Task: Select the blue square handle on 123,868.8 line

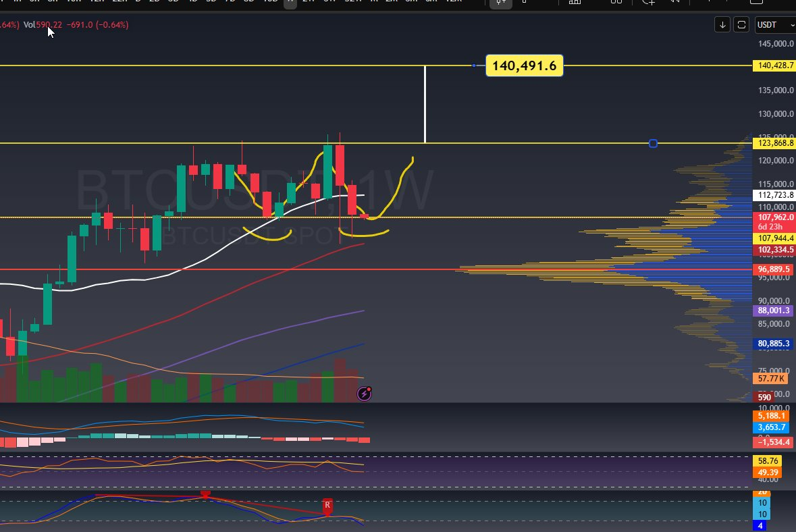Action: tap(653, 143)
